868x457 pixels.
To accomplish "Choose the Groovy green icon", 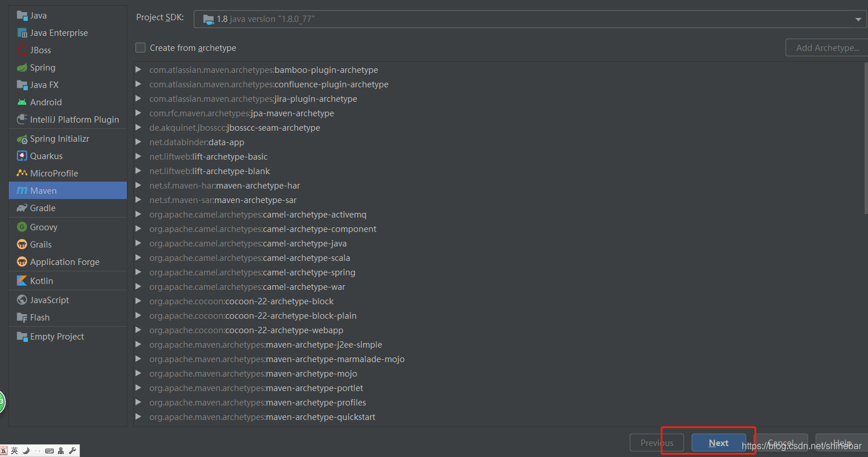I will point(22,227).
